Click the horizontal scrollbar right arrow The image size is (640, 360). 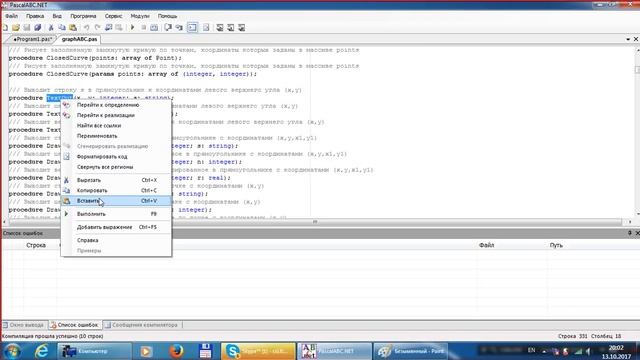pyautogui.click(x=630, y=222)
